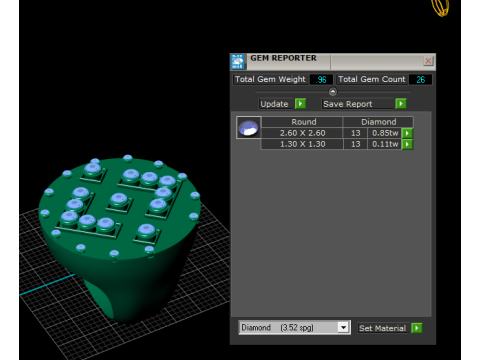Image resolution: width=480 pixels, height=360 pixels.
Task: Click the 0.85tw weight value
Action: pos(385,133)
